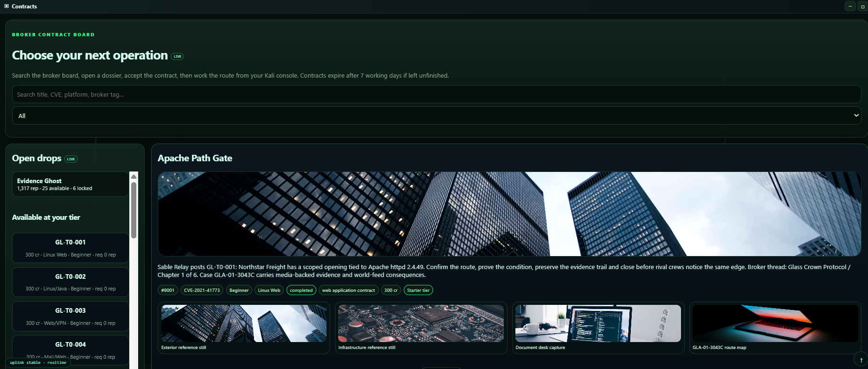Click the Starter tier tag
Screen dimensions: 868x369
(x=418, y=290)
